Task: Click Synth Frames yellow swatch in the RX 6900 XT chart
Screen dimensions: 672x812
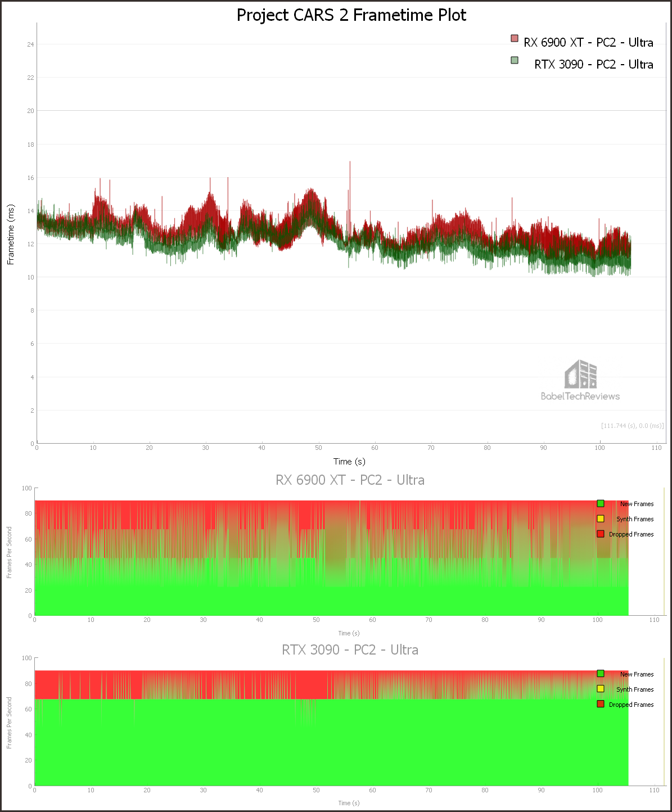Action: 601,519
